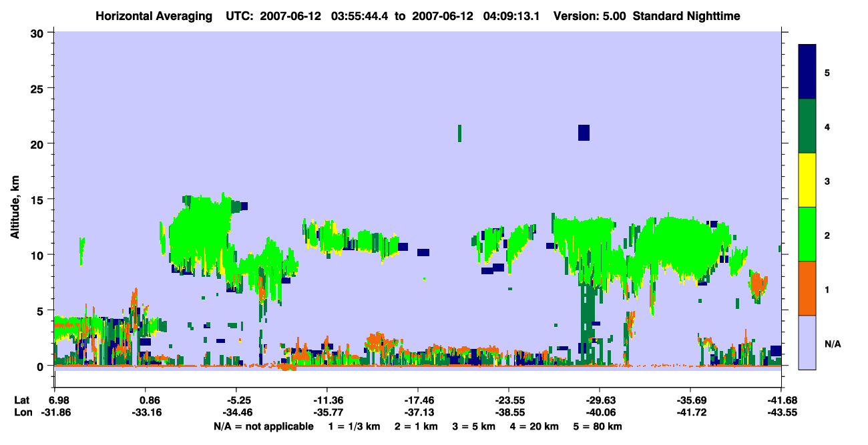Click the 'Lon' row label

(22, 413)
